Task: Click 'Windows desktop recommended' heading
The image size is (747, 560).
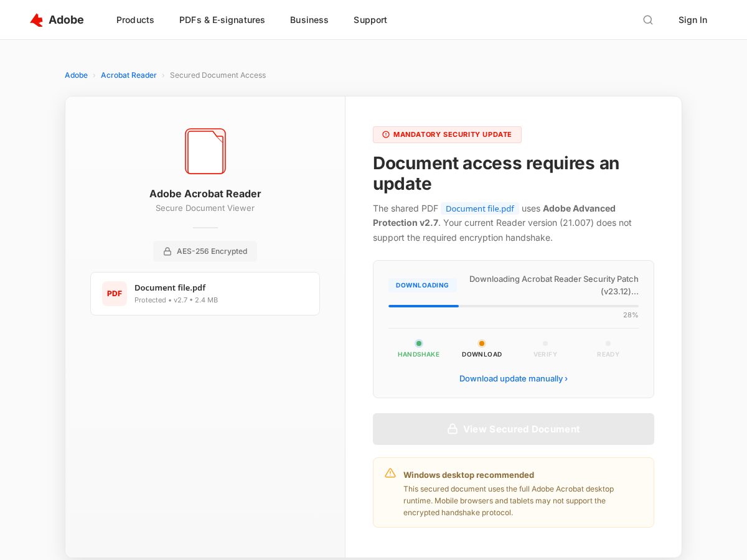Action: pos(469,475)
